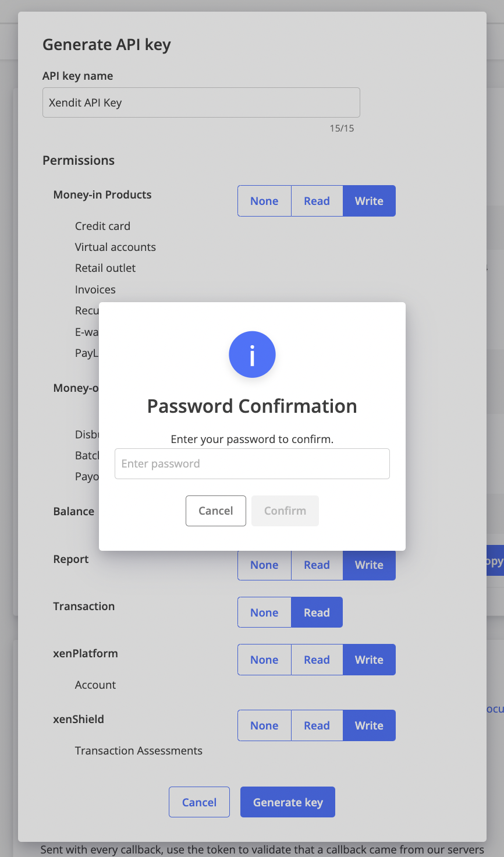
Task: Set xenShield permission to Write
Action: tap(369, 725)
